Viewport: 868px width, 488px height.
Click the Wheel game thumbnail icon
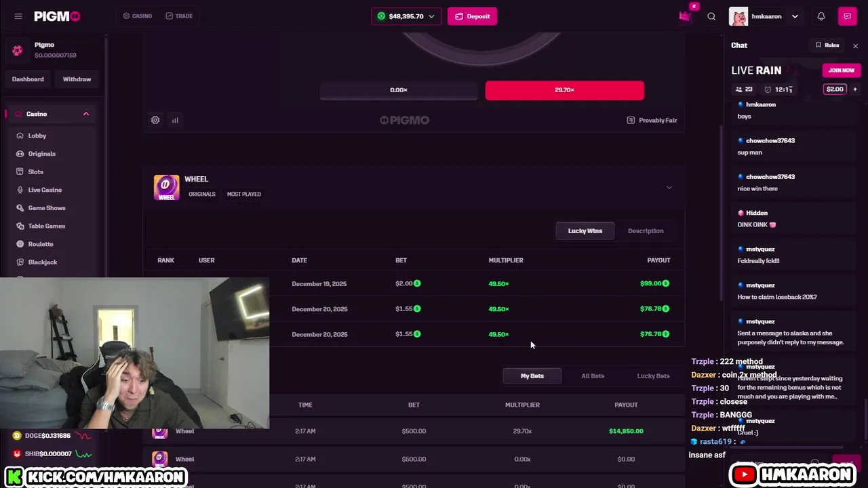click(x=166, y=187)
